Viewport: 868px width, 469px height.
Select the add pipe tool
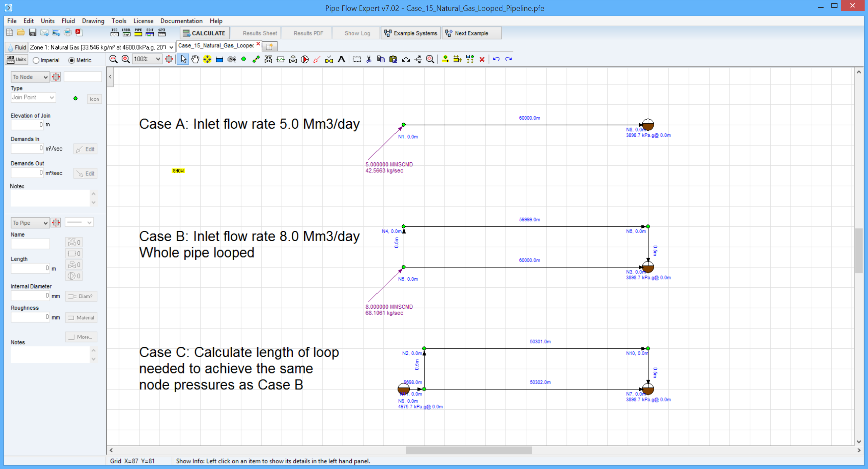pos(256,59)
